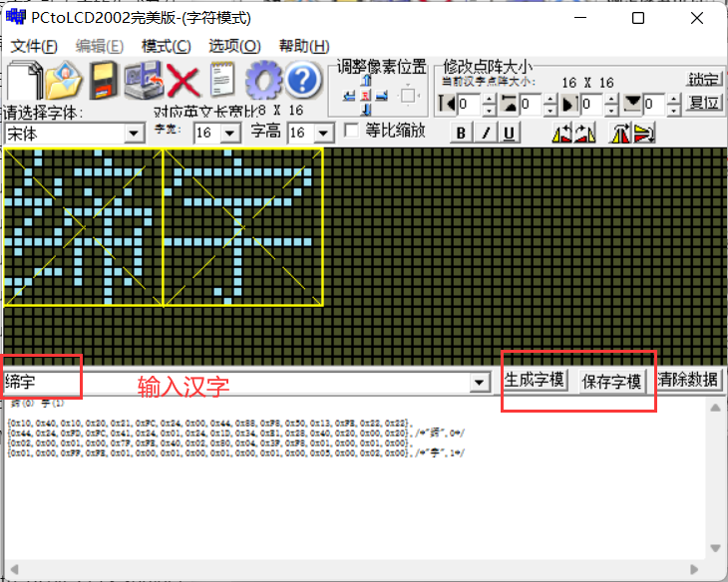Viewport: 728px width, 582px height.
Task: Click the New blank file toolbar icon
Action: pos(24,80)
